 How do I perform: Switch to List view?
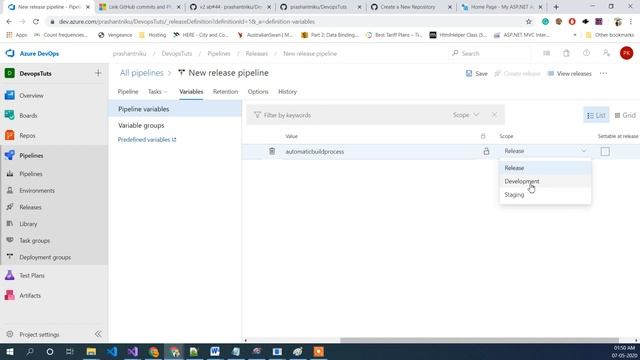596,116
